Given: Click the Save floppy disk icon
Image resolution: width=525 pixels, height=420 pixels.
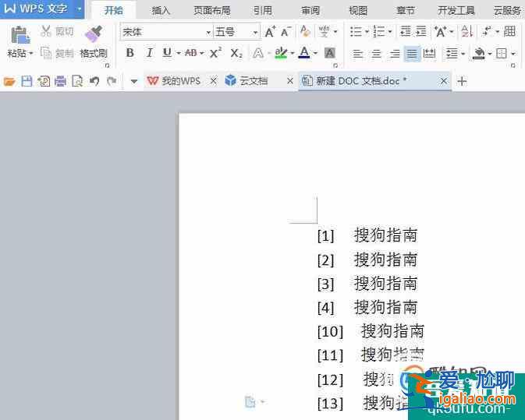Looking at the screenshot, I should [27, 81].
